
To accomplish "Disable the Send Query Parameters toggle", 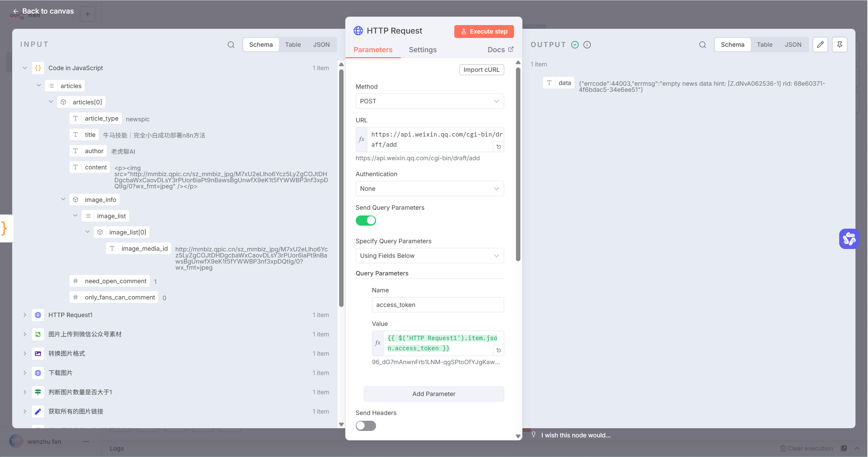I will pyautogui.click(x=366, y=221).
